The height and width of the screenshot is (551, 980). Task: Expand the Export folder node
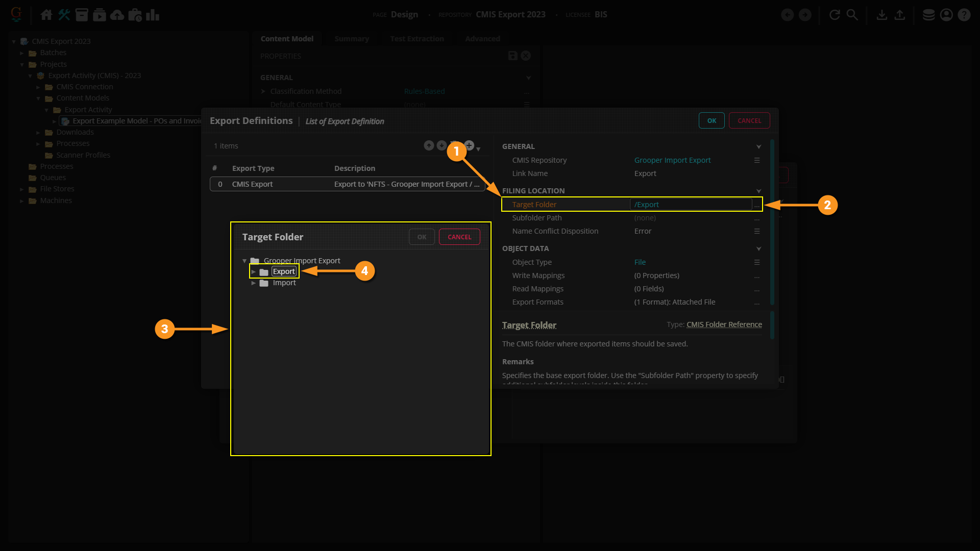pos(253,272)
